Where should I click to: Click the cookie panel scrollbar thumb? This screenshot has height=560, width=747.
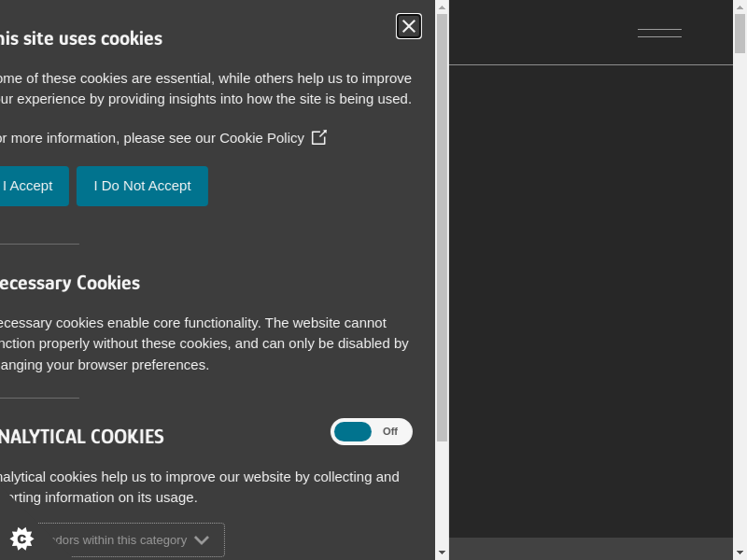(442, 224)
